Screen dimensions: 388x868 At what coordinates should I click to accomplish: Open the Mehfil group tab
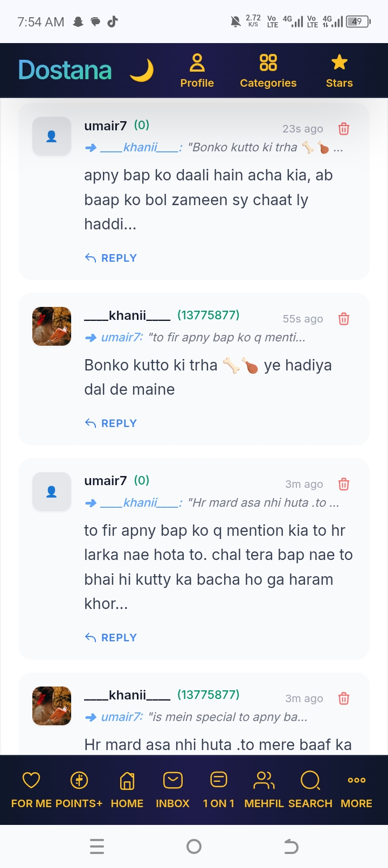click(x=264, y=790)
